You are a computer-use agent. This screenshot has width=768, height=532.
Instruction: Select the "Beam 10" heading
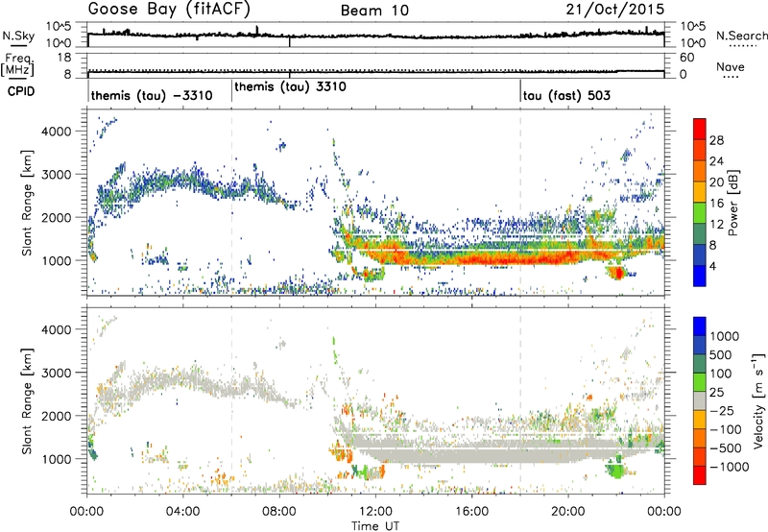point(374,11)
